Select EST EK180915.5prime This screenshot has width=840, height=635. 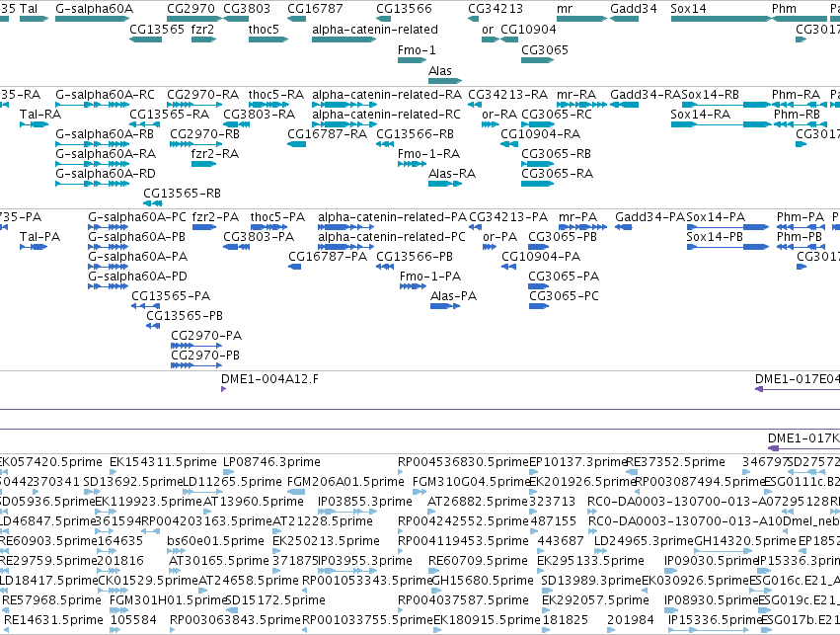(x=487, y=620)
